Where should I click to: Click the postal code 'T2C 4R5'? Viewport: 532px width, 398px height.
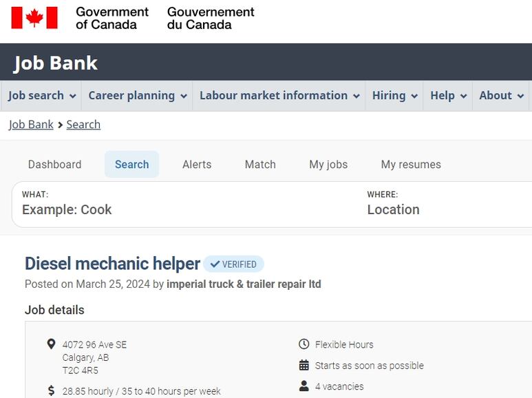click(81, 370)
